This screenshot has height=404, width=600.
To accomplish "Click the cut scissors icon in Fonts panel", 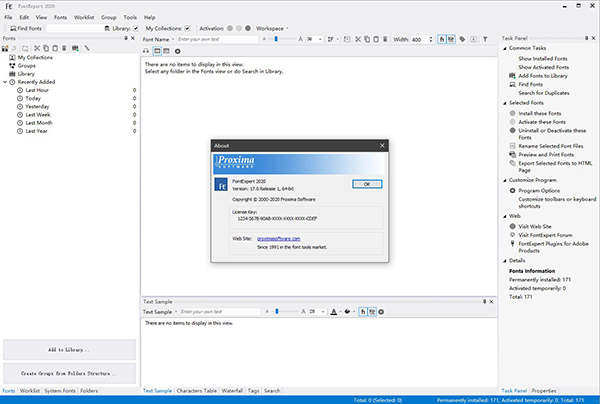I will [38, 47].
